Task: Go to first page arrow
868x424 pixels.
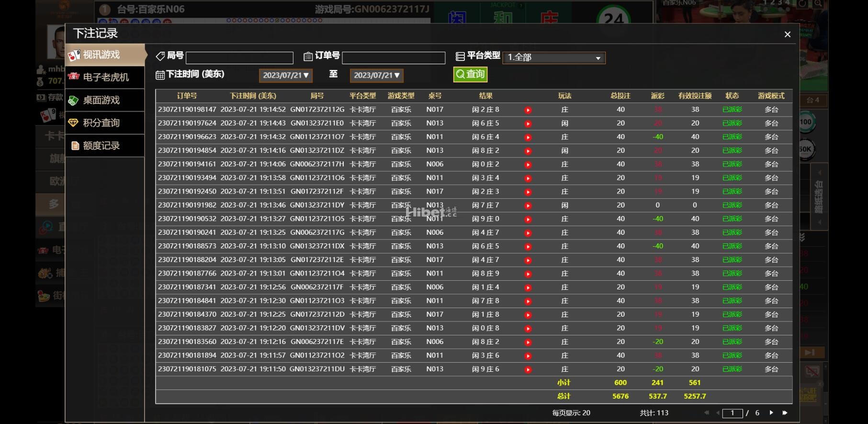Action: [x=706, y=413]
